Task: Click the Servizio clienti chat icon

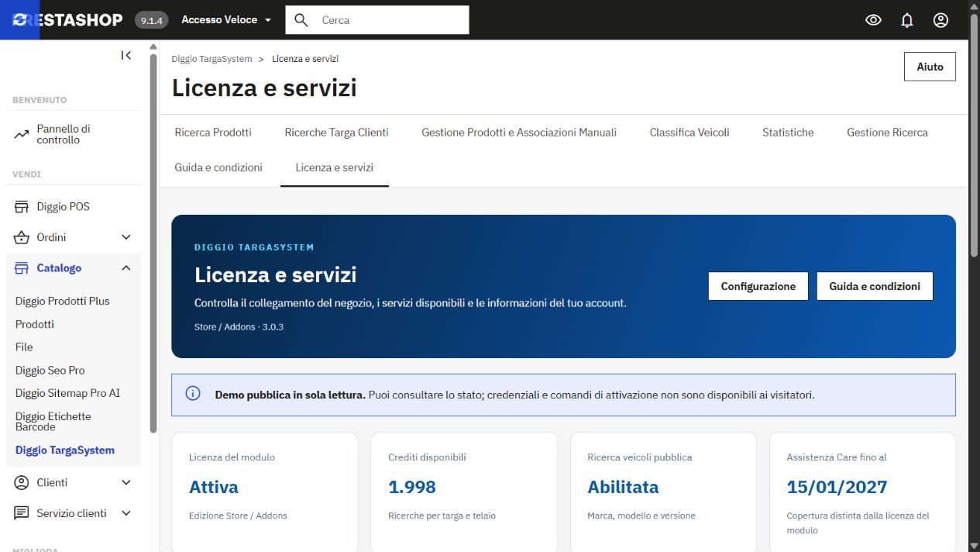Action: coord(22,513)
